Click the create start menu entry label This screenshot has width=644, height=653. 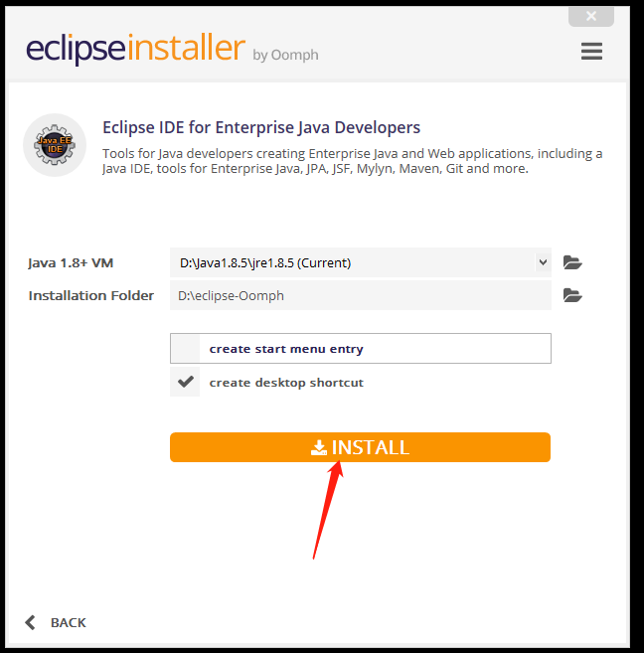[286, 349]
